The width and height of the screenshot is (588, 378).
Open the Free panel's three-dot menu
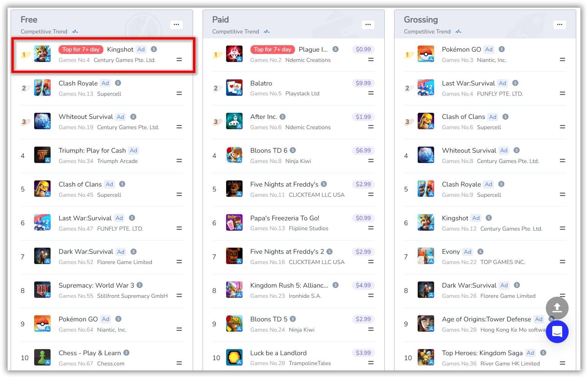(x=176, y=25)
